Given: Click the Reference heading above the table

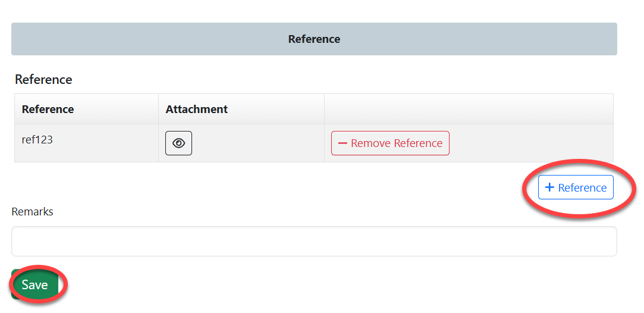Looking at the screenshot, I should click(x=43, y=80).
